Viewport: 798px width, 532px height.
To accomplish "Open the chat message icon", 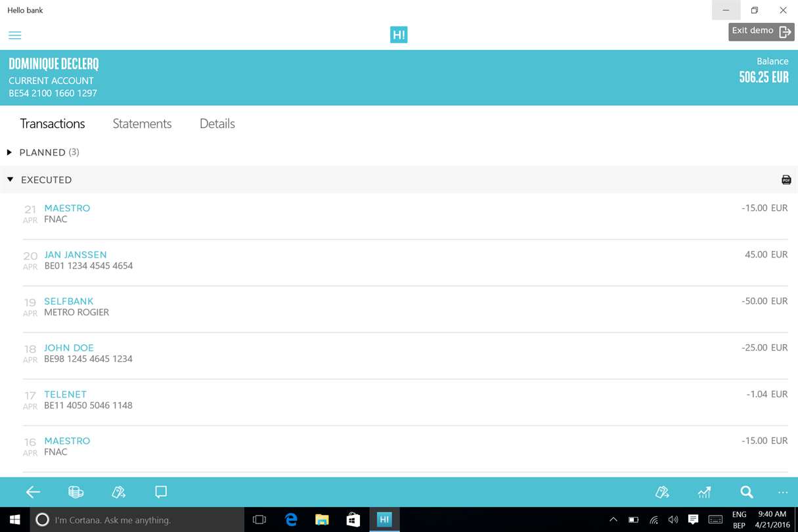I will (x=161, y=491).
